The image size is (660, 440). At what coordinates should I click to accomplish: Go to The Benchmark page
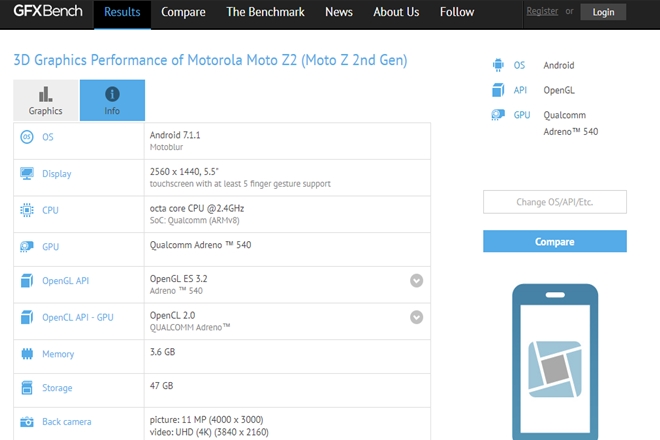tap(265, 12)
